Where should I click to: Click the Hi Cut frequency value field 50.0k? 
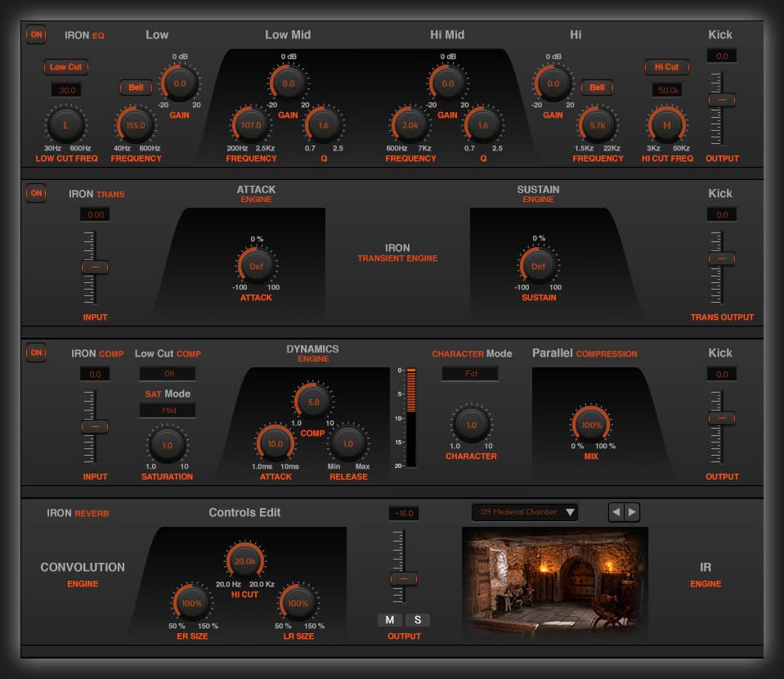pos(667,90)
